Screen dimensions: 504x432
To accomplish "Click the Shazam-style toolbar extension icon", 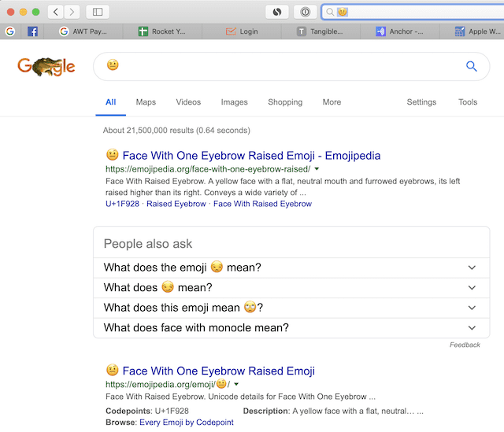I will [277, 12].
